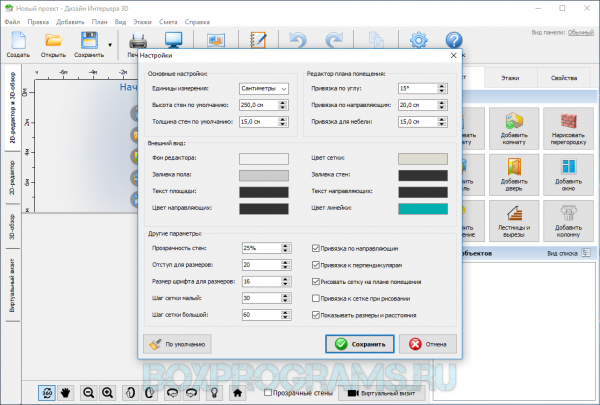Choose the Добавить окно tool
This screenshot has width=600, height=405.
pyautogui.click(x=568, y=175)
